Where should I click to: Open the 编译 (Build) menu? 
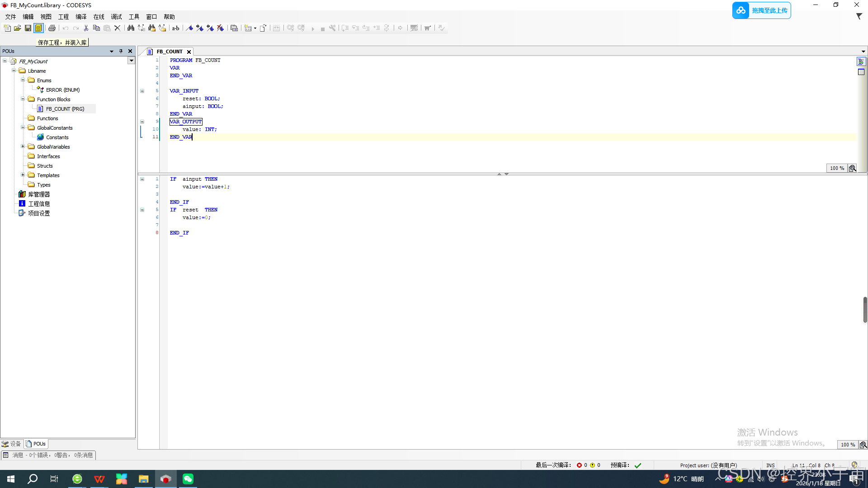click(x=81, y=17)
